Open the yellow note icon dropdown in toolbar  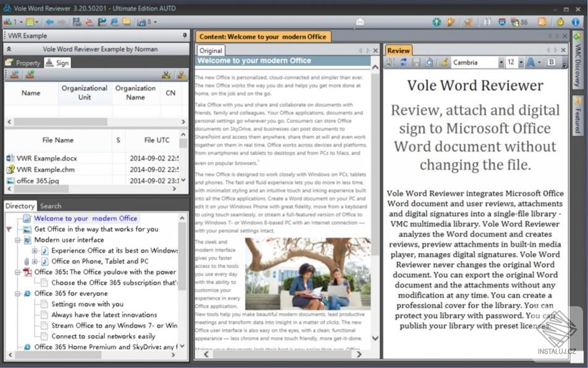(37, 22)
